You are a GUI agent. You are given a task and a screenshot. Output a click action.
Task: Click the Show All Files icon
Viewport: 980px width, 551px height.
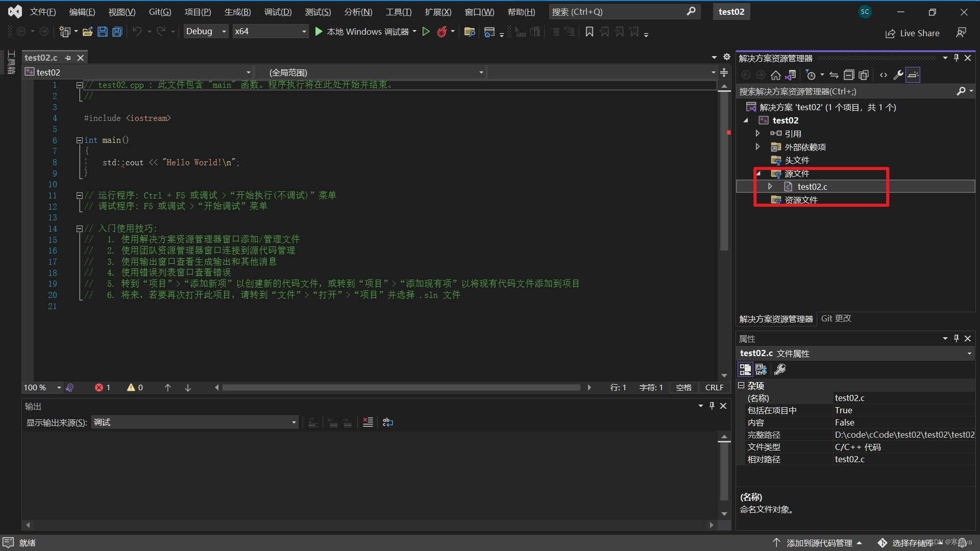[864, 75]
